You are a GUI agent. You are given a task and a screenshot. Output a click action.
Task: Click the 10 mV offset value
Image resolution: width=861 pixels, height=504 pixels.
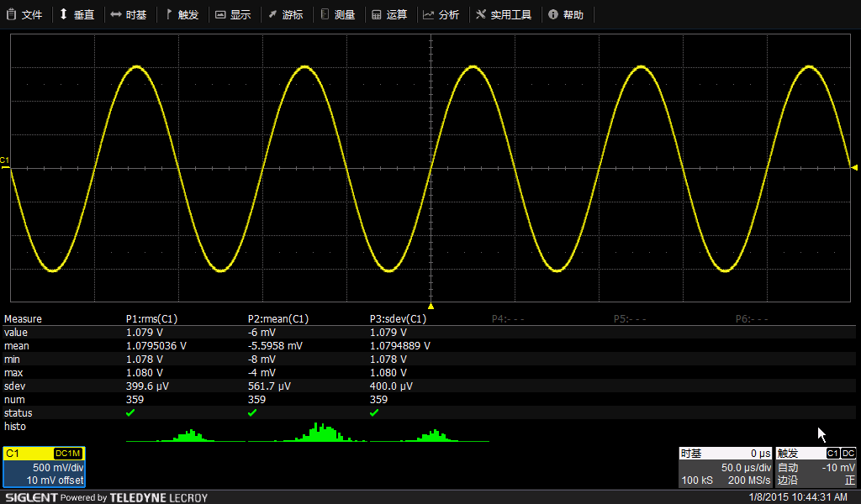[x=55, y=480]
